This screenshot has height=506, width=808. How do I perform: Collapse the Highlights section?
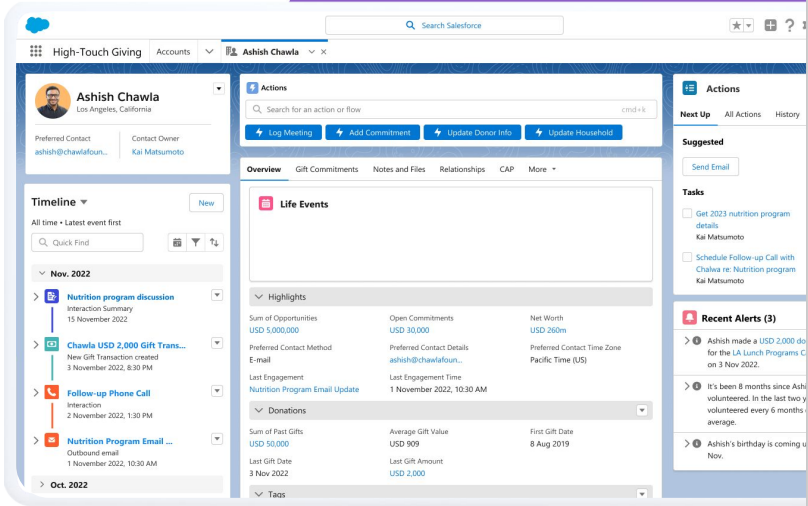(259, 297)
